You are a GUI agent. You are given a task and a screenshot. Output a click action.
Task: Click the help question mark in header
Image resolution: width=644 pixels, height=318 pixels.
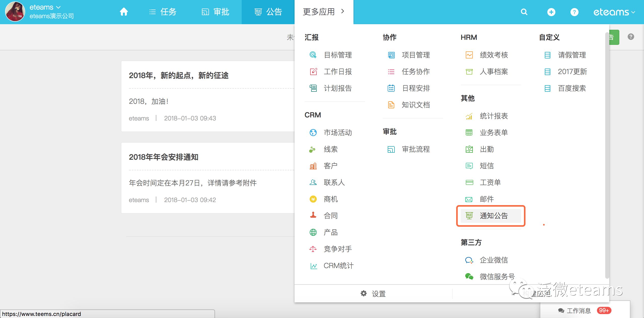click(574, 12)
